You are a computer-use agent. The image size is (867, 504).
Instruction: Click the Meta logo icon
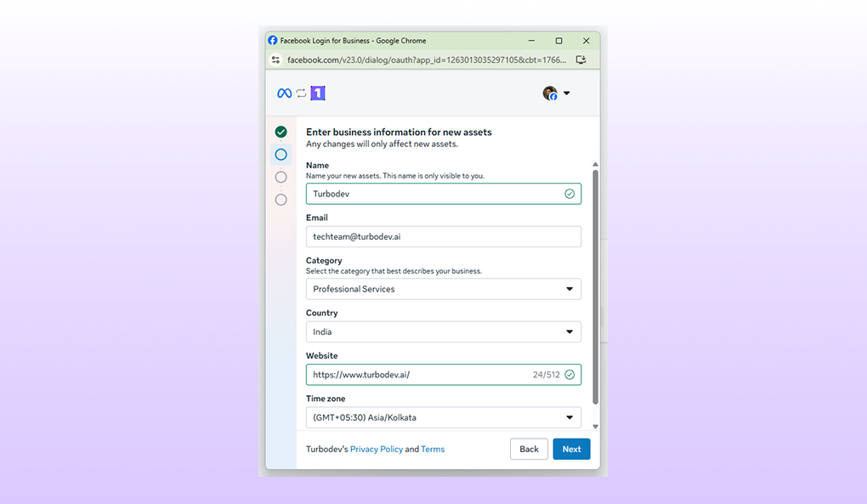tap(284, 93)
